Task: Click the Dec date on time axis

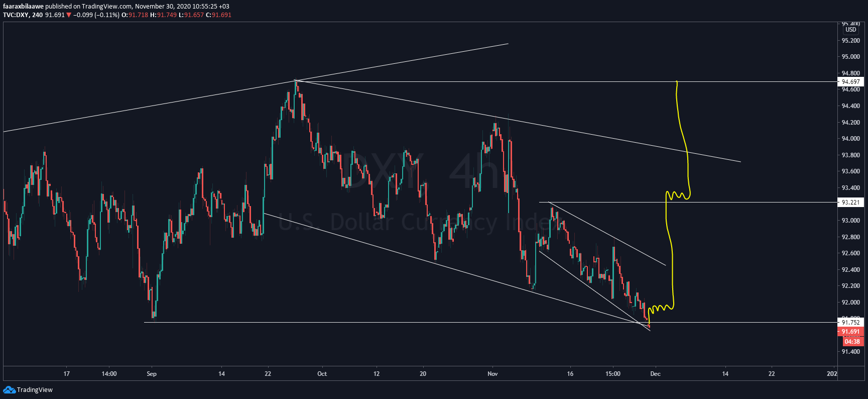Action: tap(655, 374)
